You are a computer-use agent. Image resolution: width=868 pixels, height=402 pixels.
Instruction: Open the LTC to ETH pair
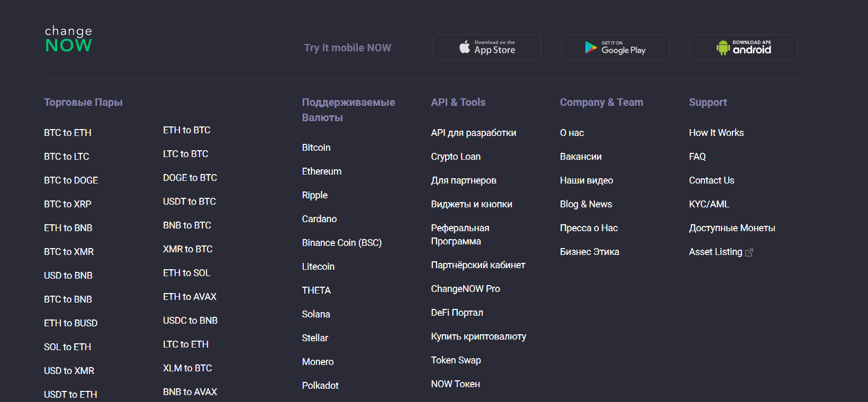coord(186,344)
